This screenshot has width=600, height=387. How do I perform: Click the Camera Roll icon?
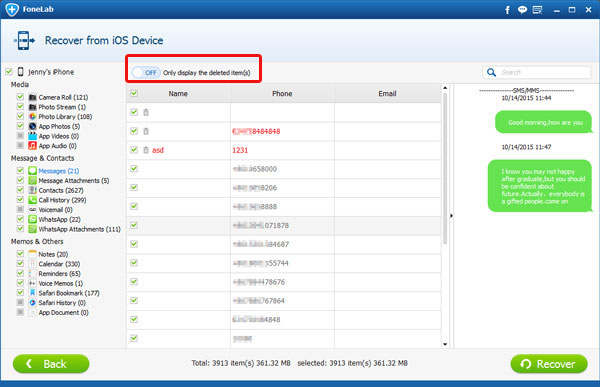33,97
